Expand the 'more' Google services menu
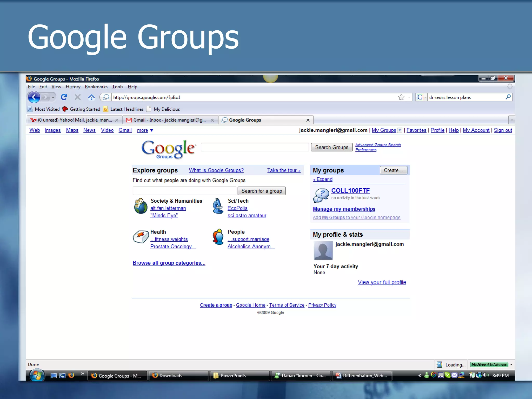The width and height of the screenshot is (532, 399). [145, 130]
